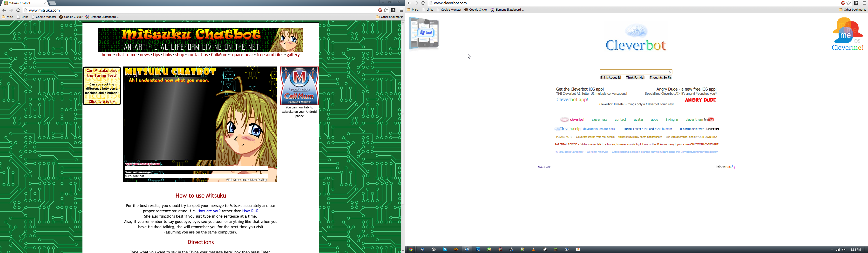Click forward arrow in Cleverbot window

[x=416, y=3]
